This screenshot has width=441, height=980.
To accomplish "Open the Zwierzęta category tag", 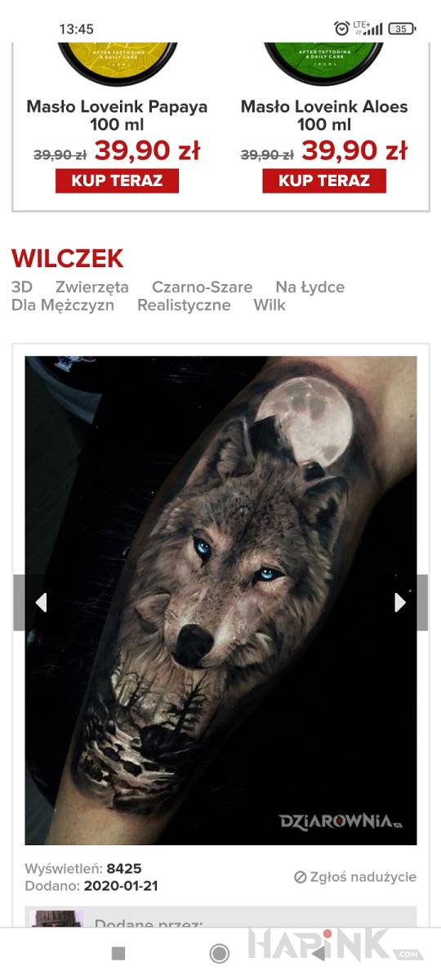I will pos(92,287).
